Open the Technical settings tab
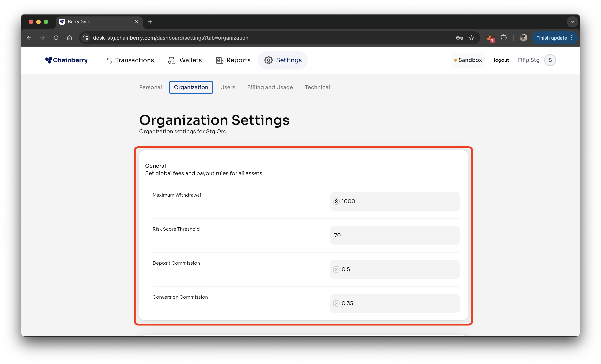Screen dimensions: 601x364 [317, 87]
